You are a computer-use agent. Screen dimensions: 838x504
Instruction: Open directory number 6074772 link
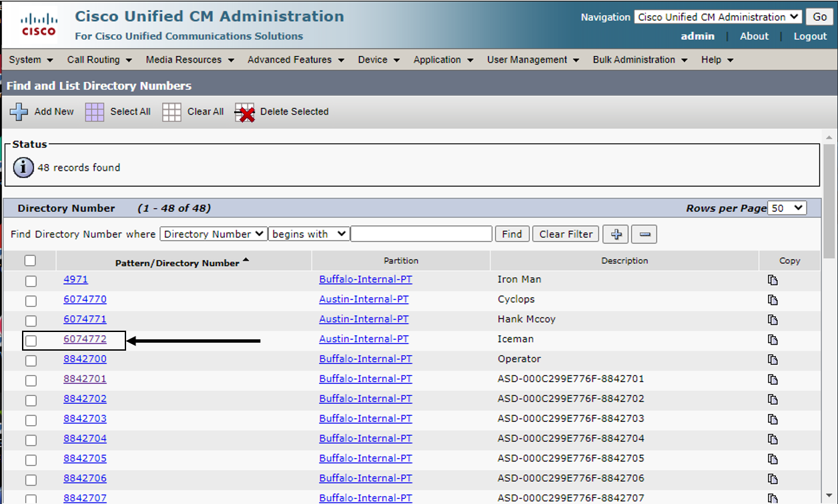click(x=85, y=339)
